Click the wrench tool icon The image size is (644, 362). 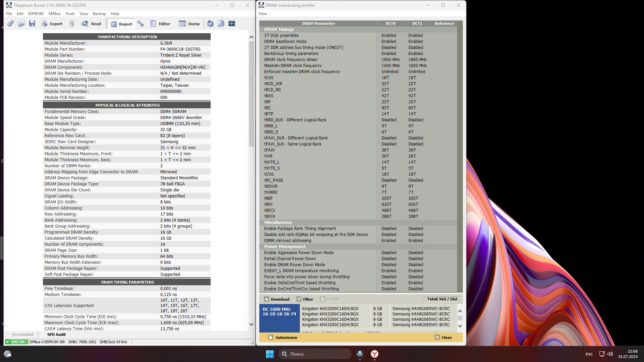click(141, 24)
